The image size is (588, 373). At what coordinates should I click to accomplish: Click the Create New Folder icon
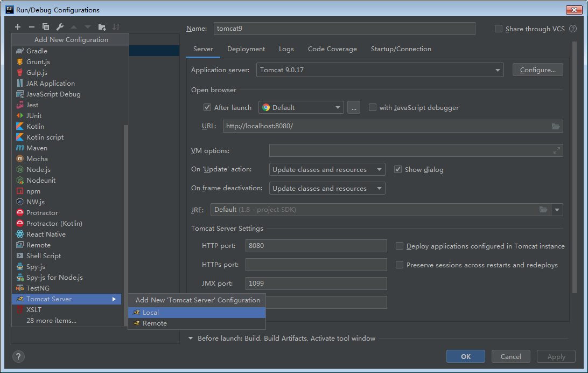102,27
